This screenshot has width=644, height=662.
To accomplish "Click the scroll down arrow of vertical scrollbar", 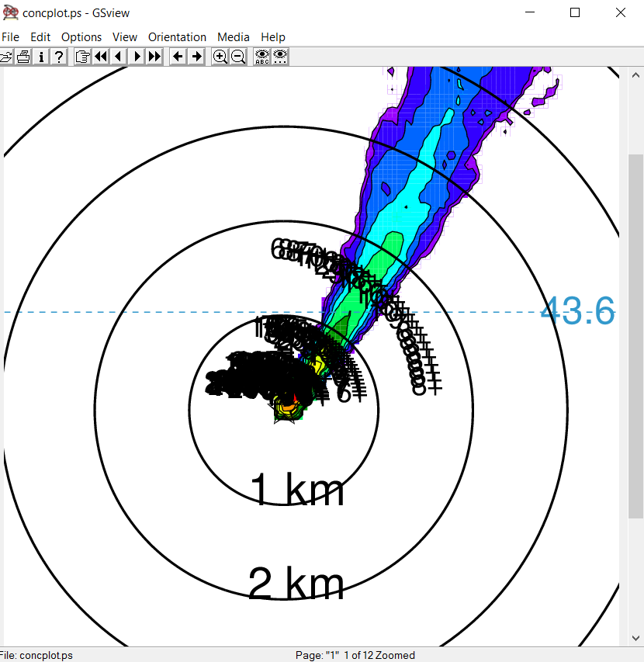I will [x=635, y=638].
